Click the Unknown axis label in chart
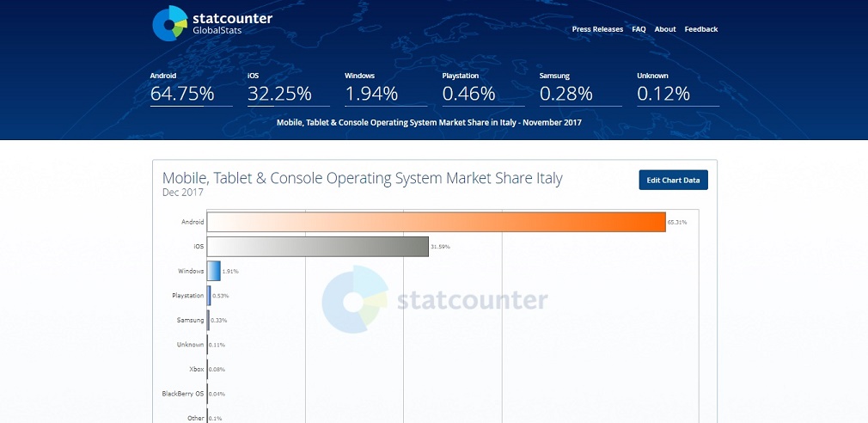This screenshot has height=423, width=868. (191, 345)
